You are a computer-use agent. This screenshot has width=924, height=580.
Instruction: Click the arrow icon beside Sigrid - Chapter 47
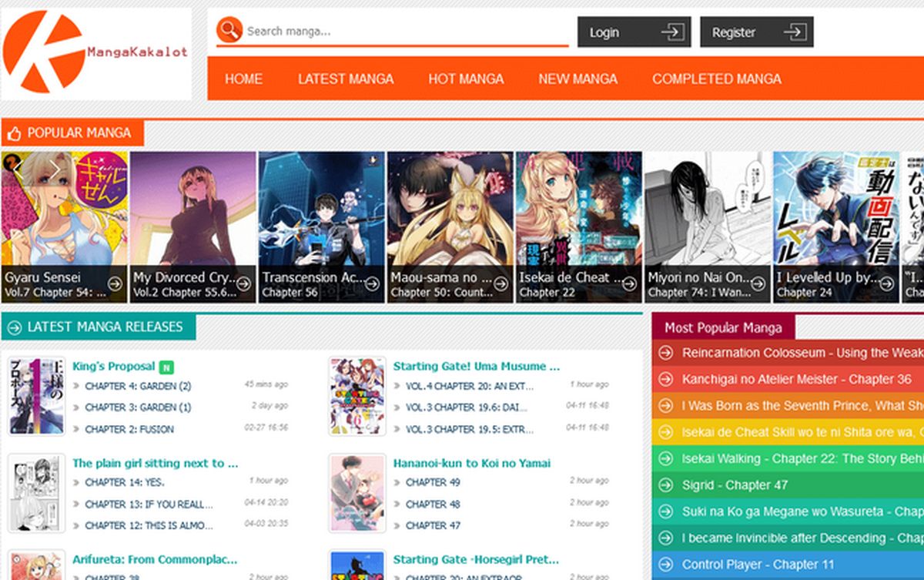[667, 485]
